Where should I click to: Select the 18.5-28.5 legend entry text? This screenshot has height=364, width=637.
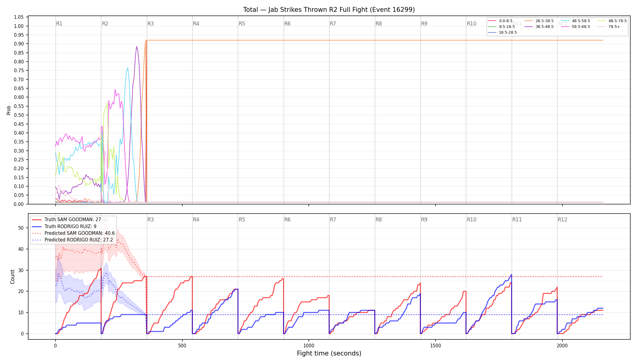(508, 32)
